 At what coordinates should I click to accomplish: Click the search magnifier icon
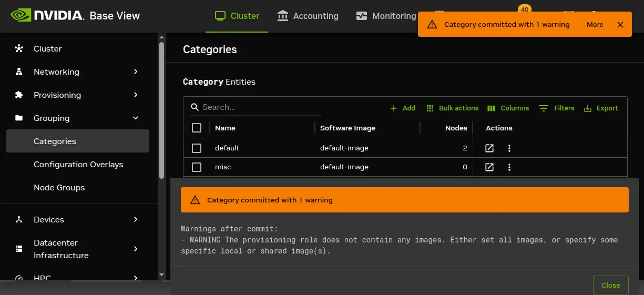click(195, 107)
